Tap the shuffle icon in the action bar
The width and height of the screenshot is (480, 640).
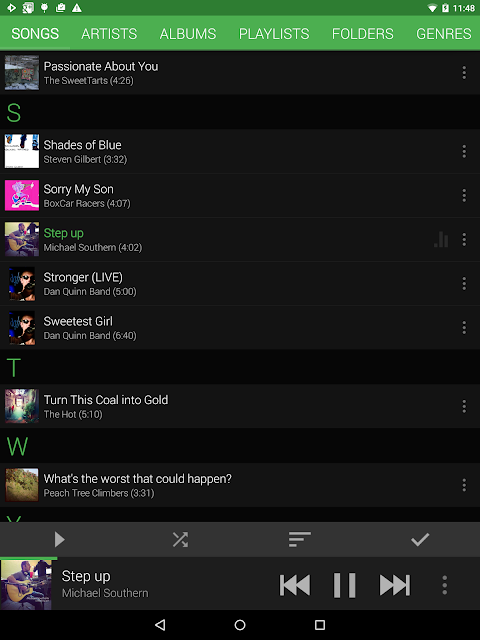pos(180,540)
